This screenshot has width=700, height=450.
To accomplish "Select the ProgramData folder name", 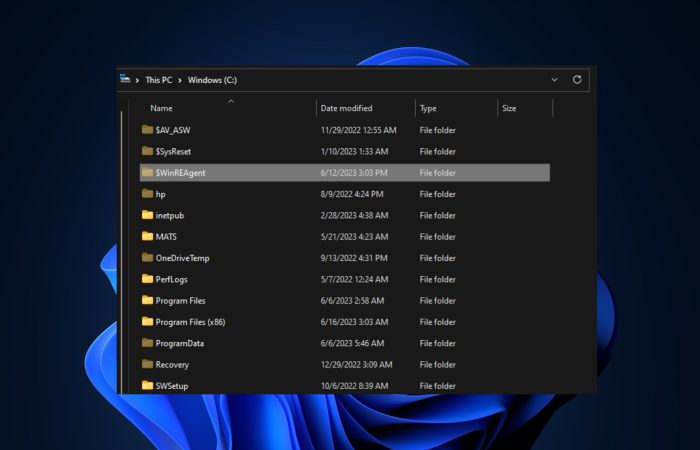I will [179, 343].
